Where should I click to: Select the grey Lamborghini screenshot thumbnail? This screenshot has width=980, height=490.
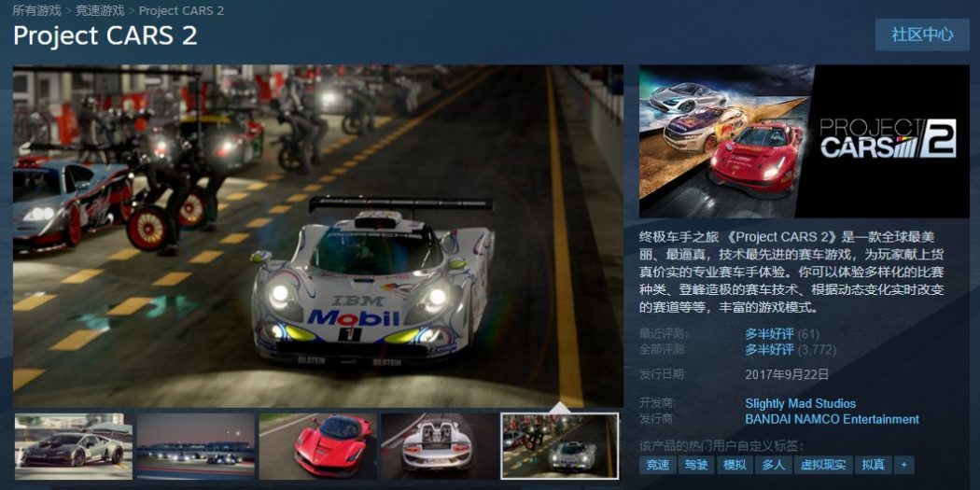pos(73,446)
